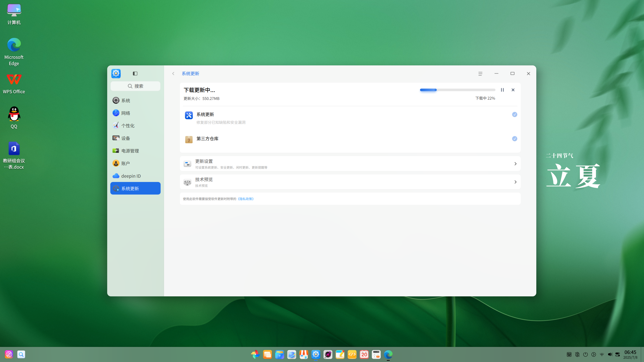Open the App Store in the dock

[x=304, y=354]
